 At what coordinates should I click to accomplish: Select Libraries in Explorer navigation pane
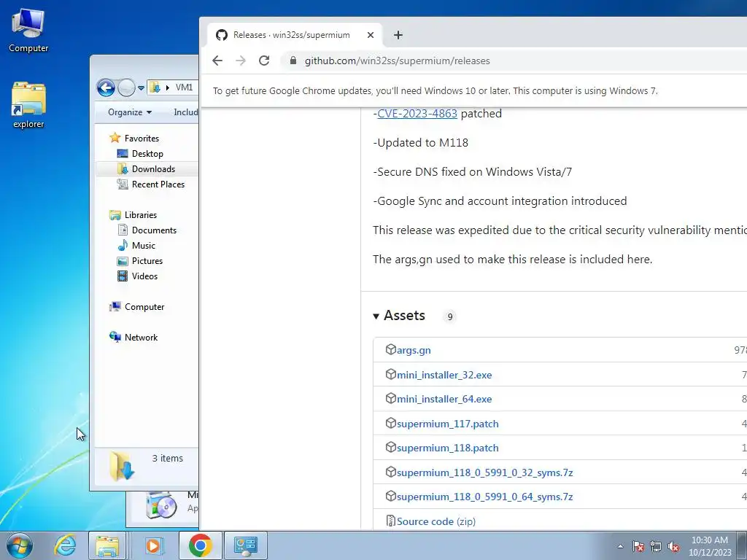(141, 215)
